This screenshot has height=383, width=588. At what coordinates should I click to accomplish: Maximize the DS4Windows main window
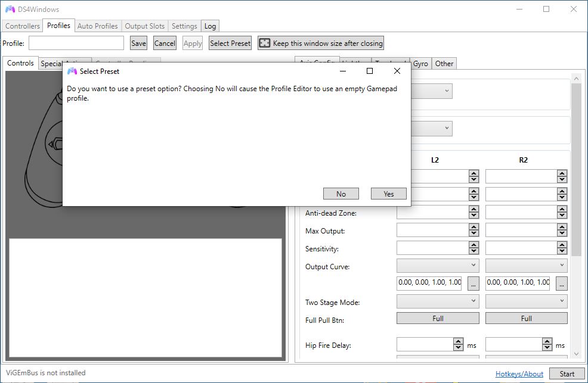(546, 9)
